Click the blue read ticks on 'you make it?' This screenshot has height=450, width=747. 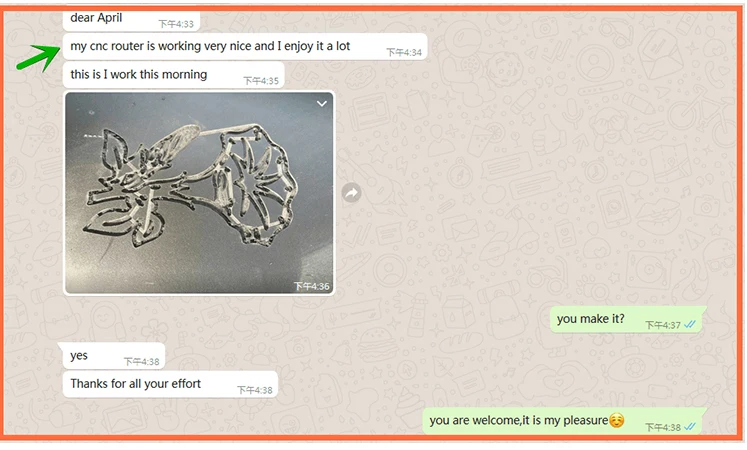coord(690,324)
